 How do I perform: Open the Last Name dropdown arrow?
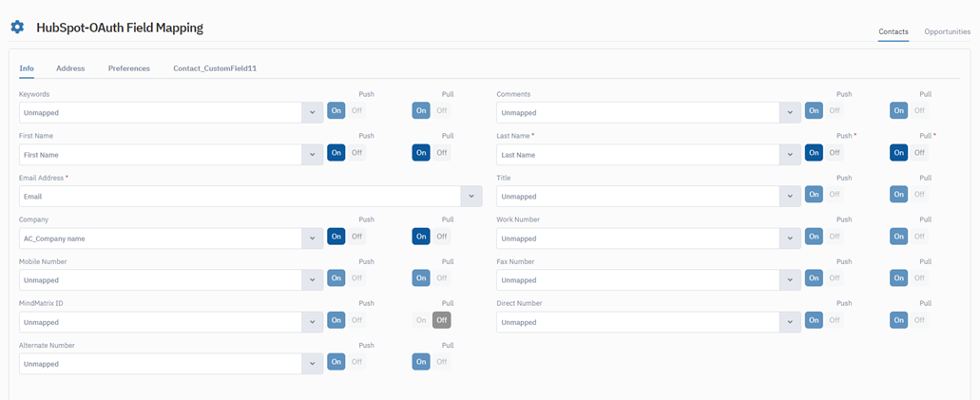pos(790,155)
